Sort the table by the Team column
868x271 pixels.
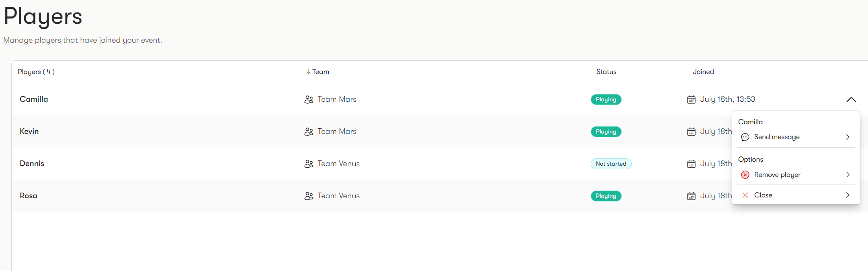[x=318, y=72]
